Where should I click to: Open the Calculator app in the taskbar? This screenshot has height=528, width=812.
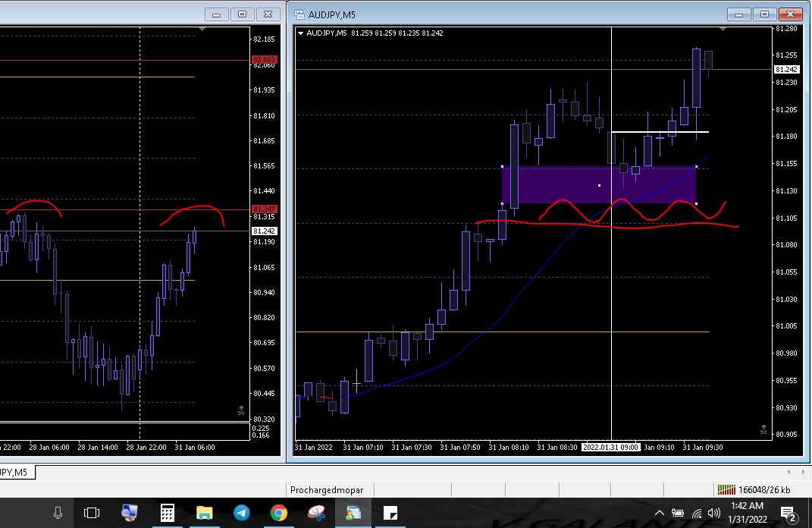167,514
